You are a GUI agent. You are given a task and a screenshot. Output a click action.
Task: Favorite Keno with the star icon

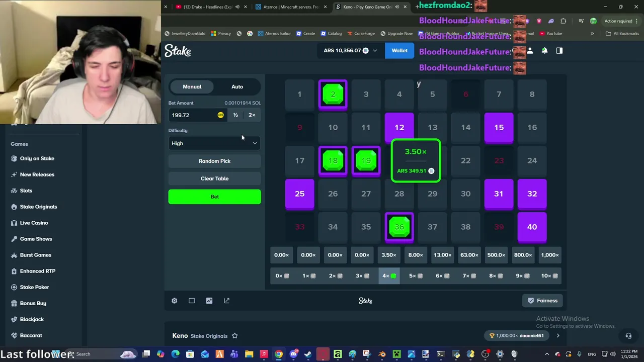tap(234, 336)
